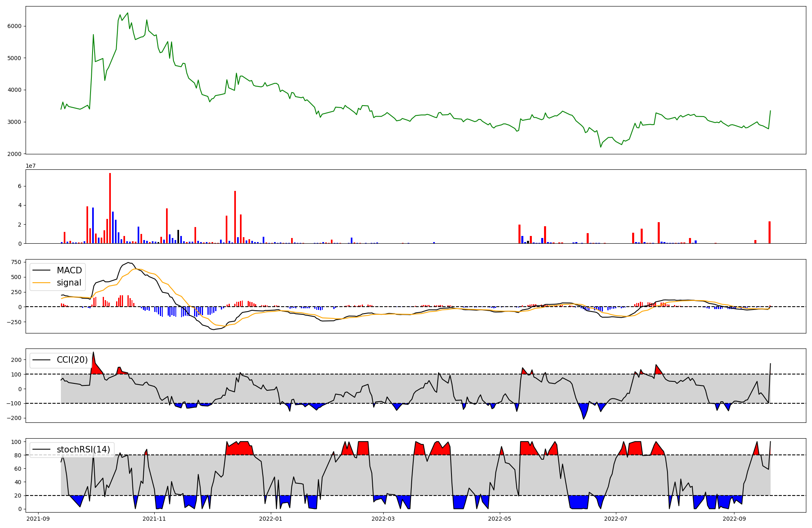The width and height of the screenshot is (812, 528).
Task: Click the -250 tick on MACD axis
Action: click(15, 322)
